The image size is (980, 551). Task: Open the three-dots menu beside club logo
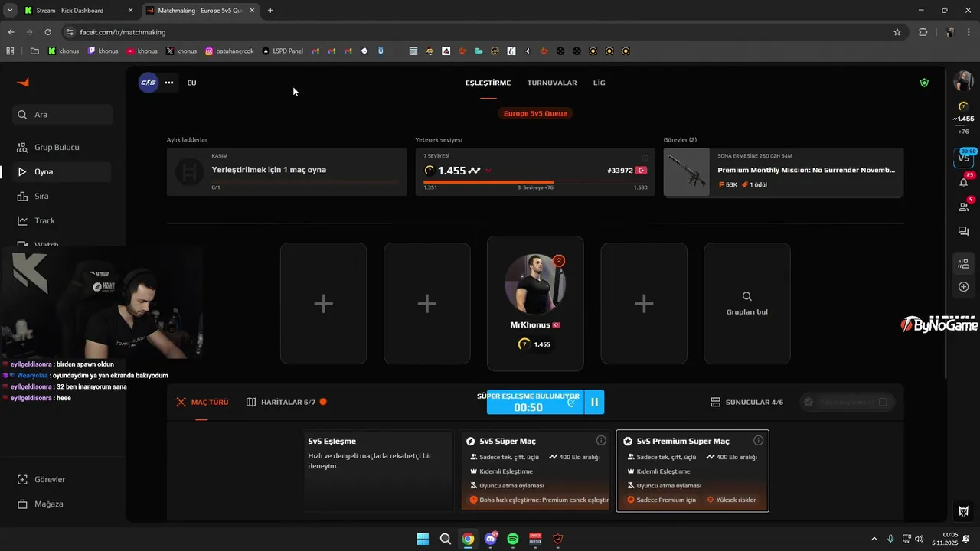coord(169,83)
